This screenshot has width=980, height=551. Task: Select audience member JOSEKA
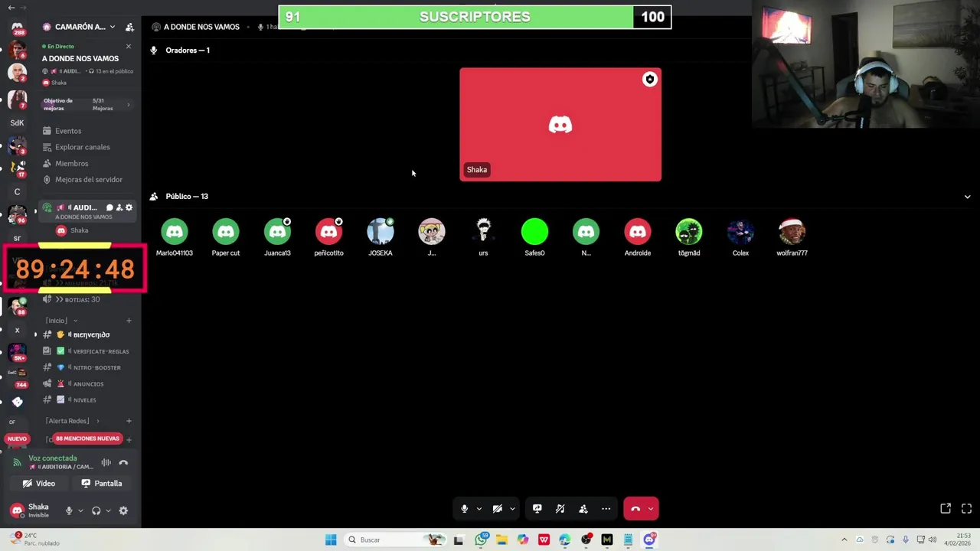(x=381, y=236)
